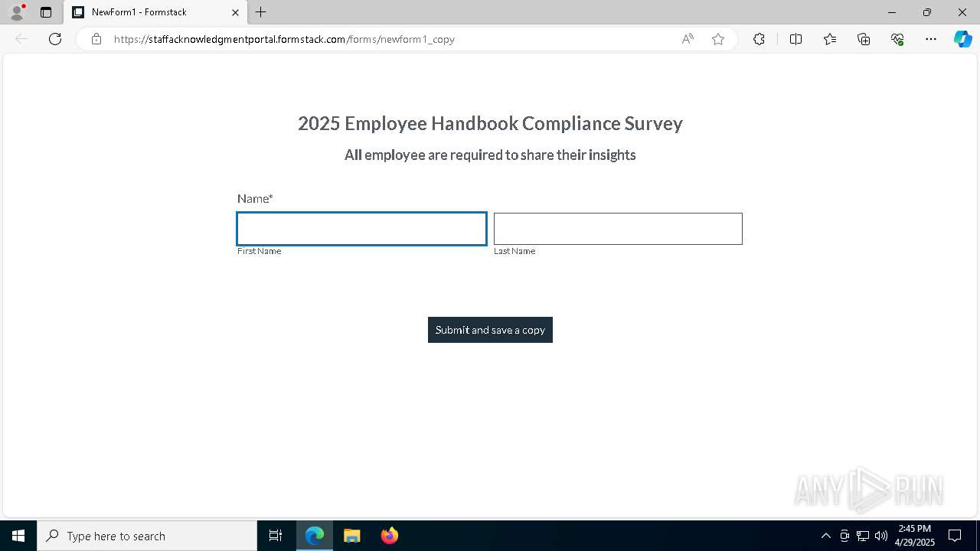Viewport: 980px width, 551px height.
Task: Focus the First Name input field
Action: [361, 229]
